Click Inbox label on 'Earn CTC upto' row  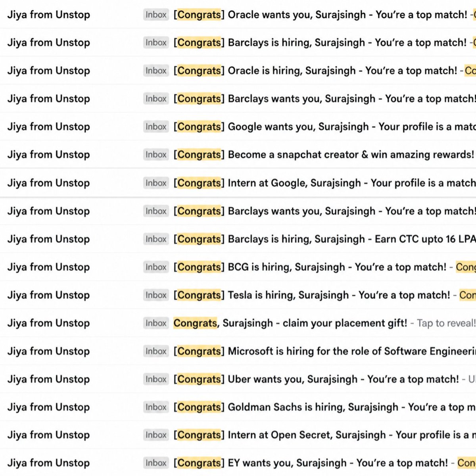tap(156, 239)
